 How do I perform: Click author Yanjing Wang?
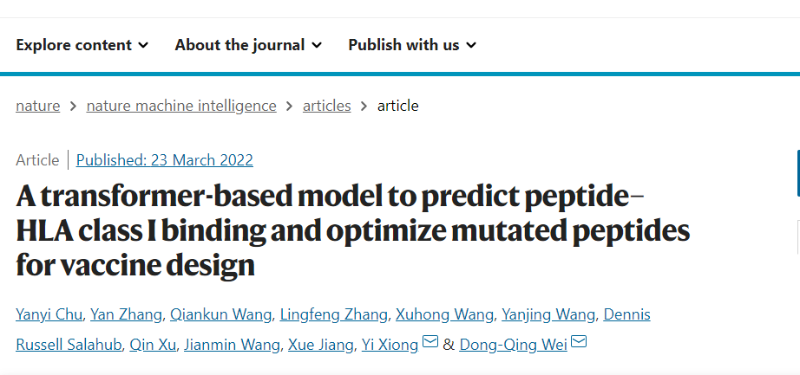pos(548,315)
